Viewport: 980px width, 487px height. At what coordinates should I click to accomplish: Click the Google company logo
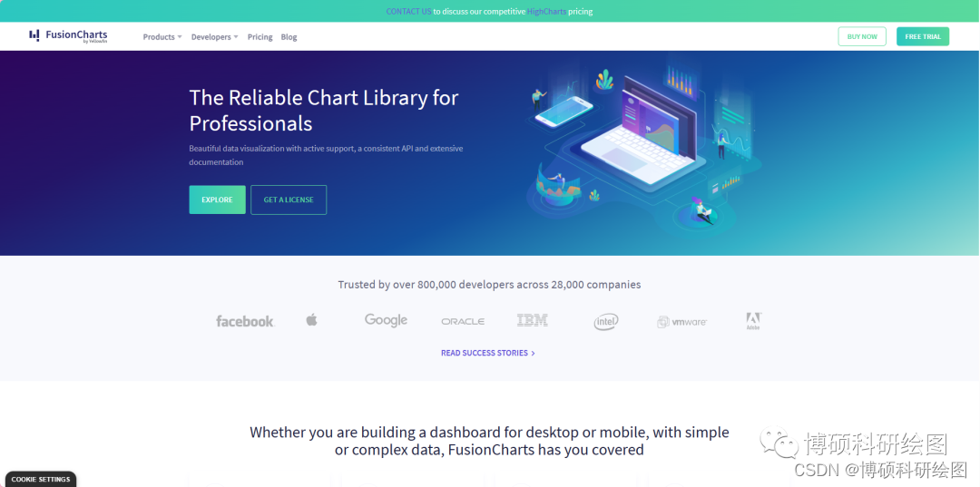pos(386,320)
